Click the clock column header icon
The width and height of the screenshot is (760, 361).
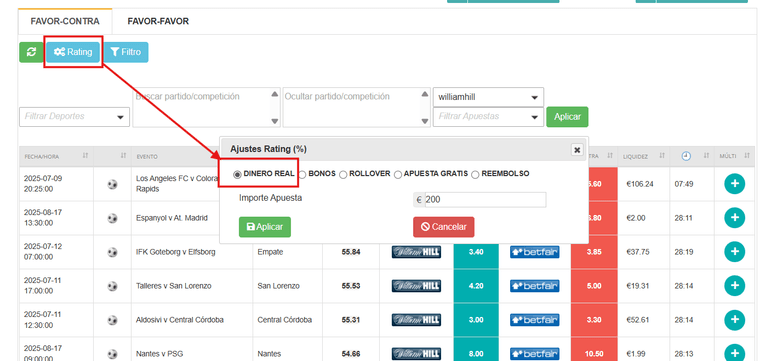pos(686,156)
